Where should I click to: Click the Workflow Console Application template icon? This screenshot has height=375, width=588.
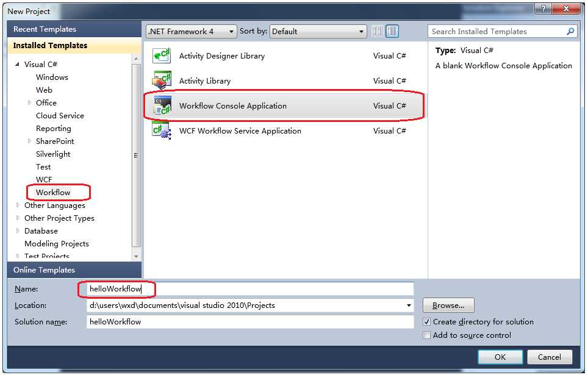(162, 105)
